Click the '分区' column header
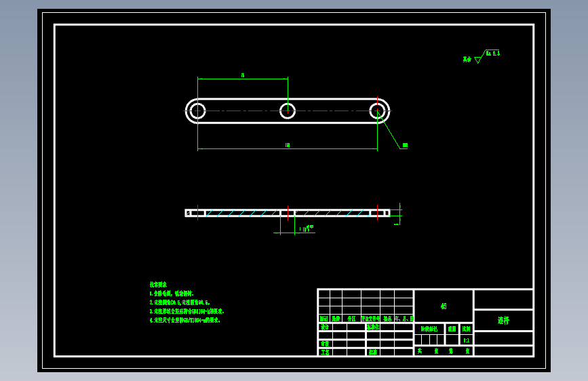Viewport: 588px width, 381px height. tap(351, 319)
